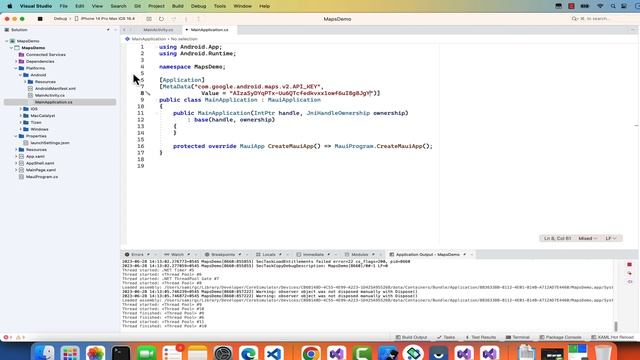The width and height of the screenshot is (640, 360).
Task: Collapse the Android folder
Action: pos(20,75)
